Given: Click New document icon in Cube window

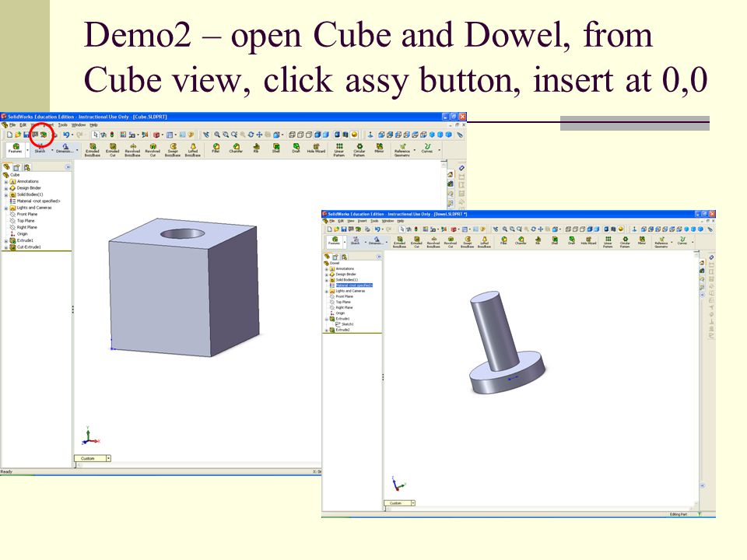Looking at the screenshot, I should pyautogui.click(x=9, y=135).
